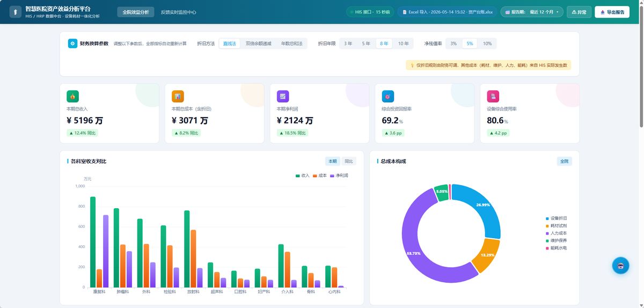Screen dimensions: 644x308
Task: Toggle 耗材试剂 legend in donut chart
Action: [557, 226]
